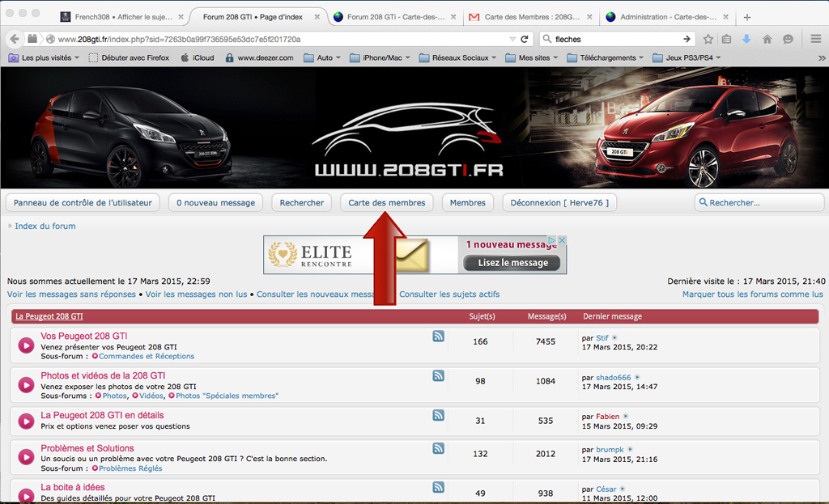Open the Problèmes Réglés sub-forum
The image size is (829, 504).
pyautogui.click(x=130, y=468)
